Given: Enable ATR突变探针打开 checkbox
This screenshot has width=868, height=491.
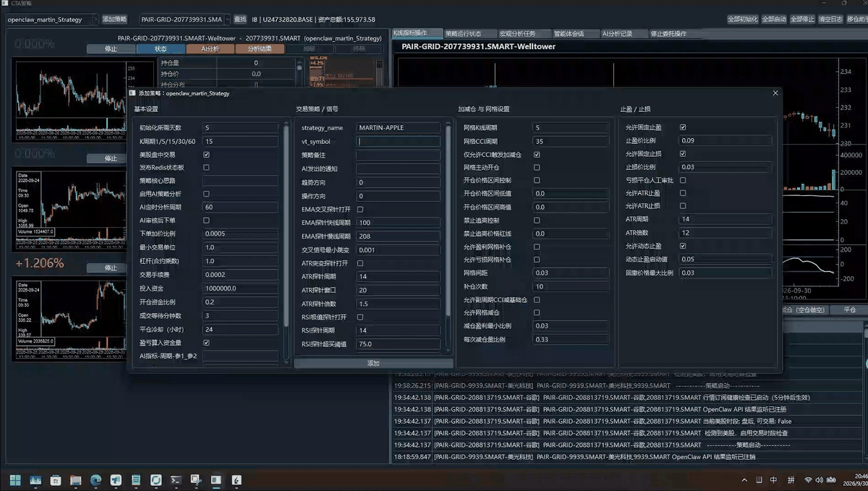Looking at the screenshot, I should pyautogui.click(x=360, y=263).
